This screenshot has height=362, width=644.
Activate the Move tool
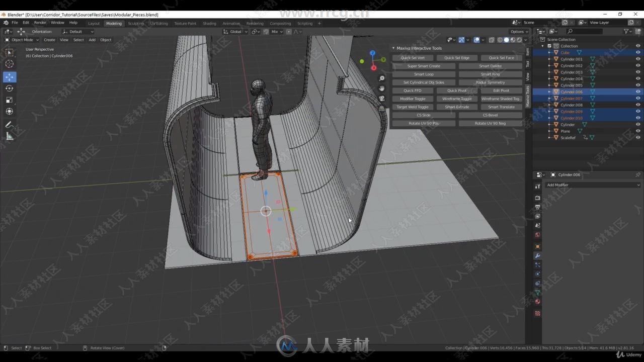pos(9,77)
